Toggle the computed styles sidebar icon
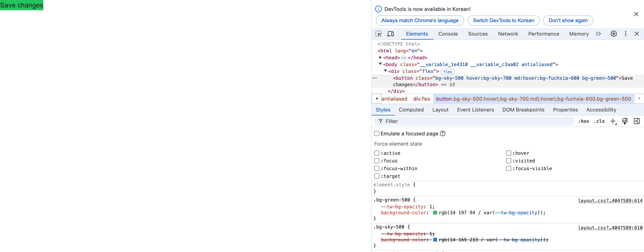The width and height of the screenshot is (644, 252). pyautogui.click(x=637, y=121)
